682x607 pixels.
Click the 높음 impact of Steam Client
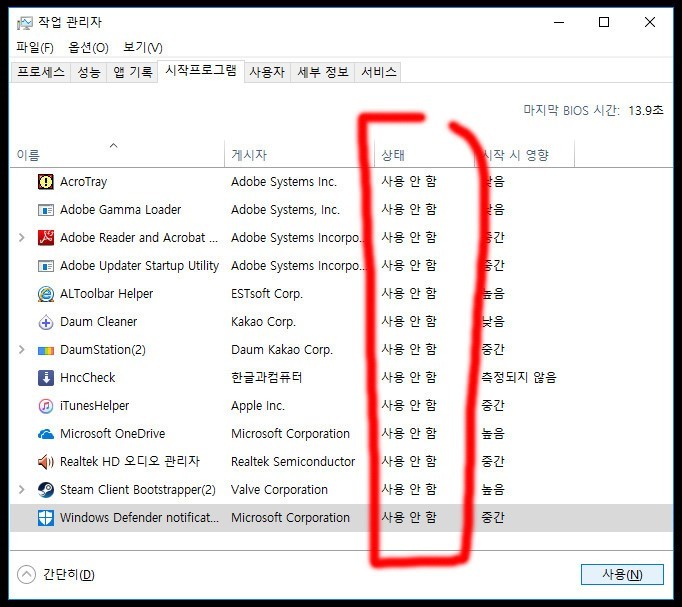493,490
